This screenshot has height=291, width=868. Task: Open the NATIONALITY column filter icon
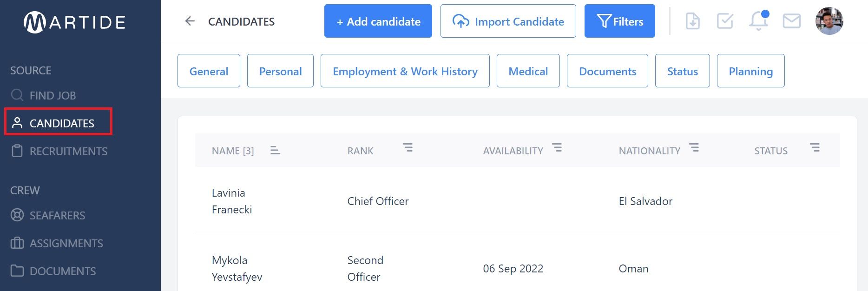(x=694, y=148)
